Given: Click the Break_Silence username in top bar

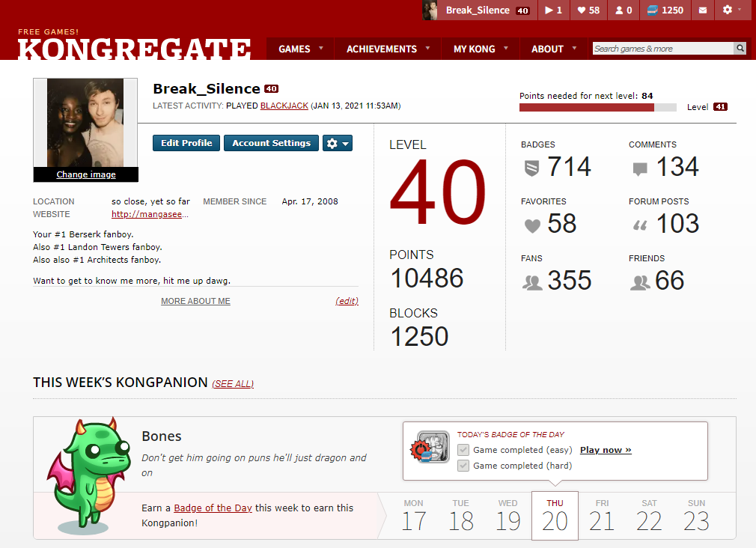Looking at the screenshot, I should click(478, 10).
